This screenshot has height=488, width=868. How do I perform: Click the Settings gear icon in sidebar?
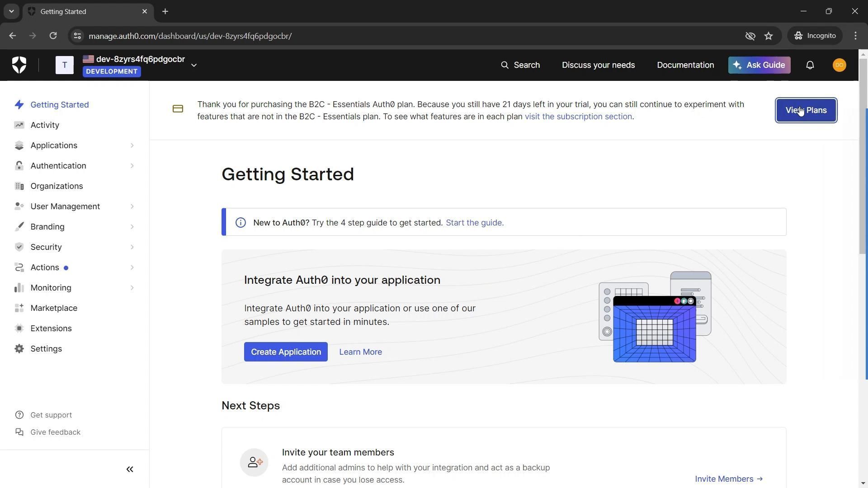tap(19, 349)
